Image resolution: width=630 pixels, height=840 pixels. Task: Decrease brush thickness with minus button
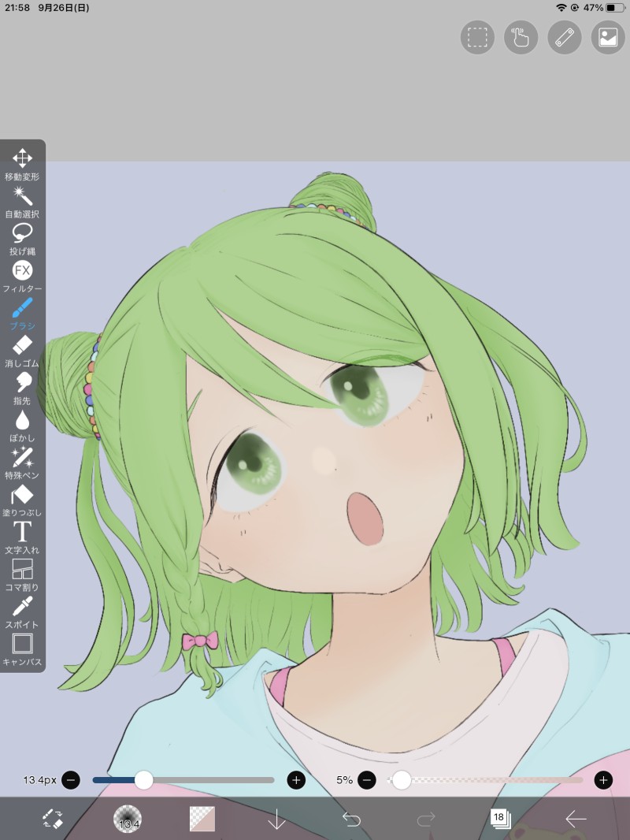pos(71,780)
